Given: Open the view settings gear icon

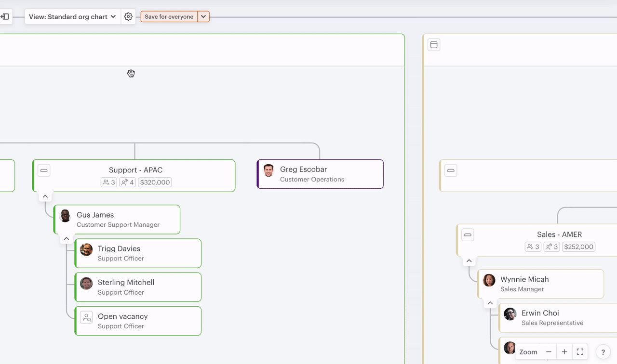Looking at the screenshot, I should (x=128, y=17).
